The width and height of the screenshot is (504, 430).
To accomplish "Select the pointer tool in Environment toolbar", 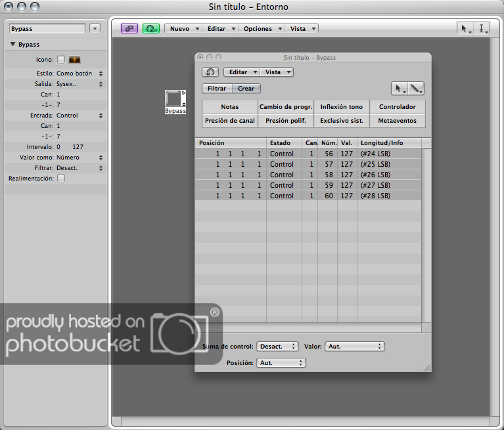I will click(465, 29).
